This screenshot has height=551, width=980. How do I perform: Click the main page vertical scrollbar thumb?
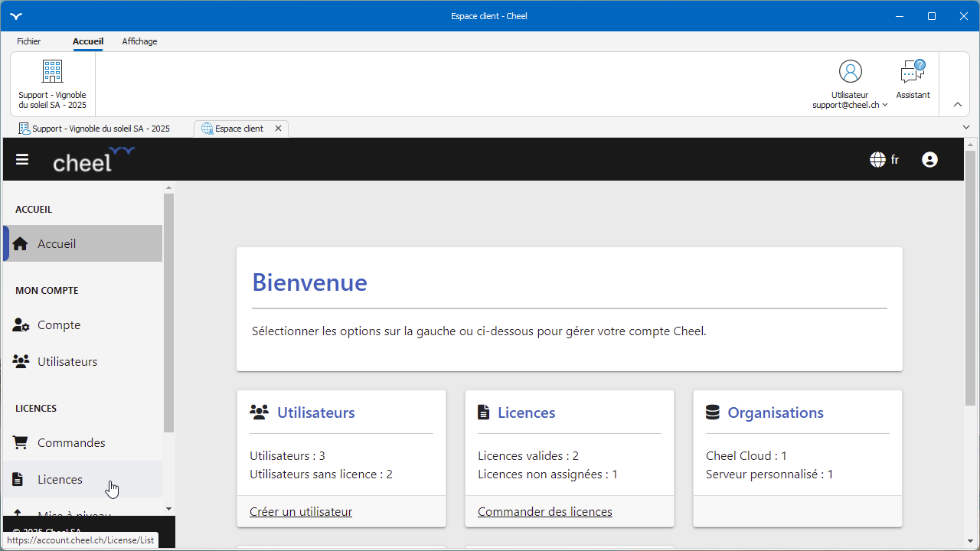coord(970,278)
